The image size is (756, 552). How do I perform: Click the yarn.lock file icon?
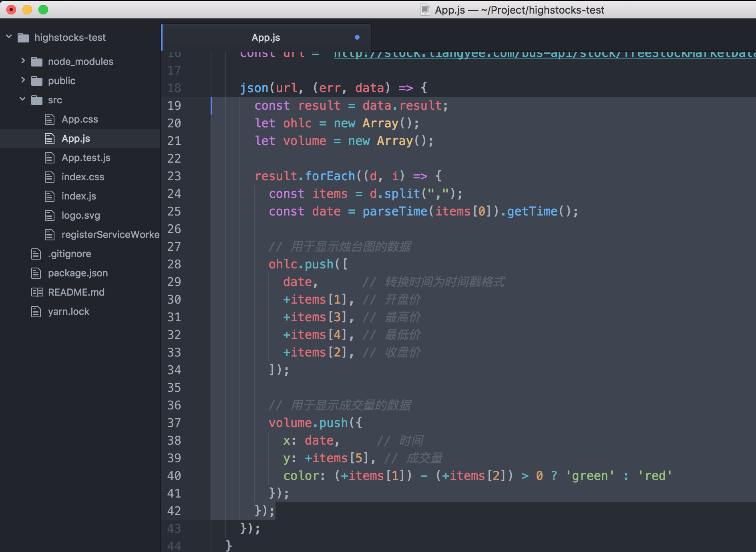click(36, 312)
